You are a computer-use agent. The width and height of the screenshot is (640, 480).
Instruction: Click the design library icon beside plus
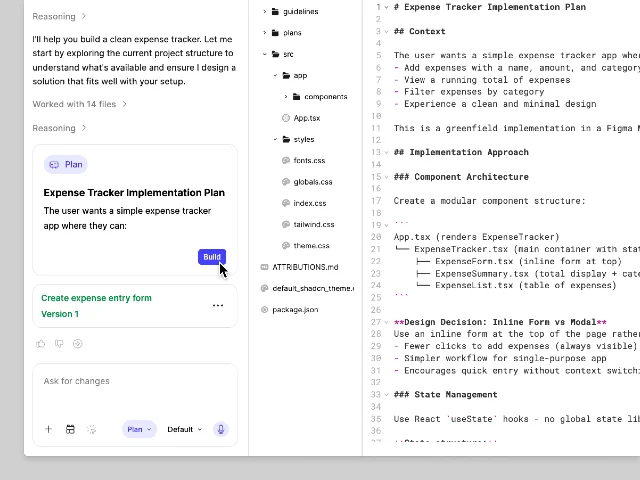70,429
